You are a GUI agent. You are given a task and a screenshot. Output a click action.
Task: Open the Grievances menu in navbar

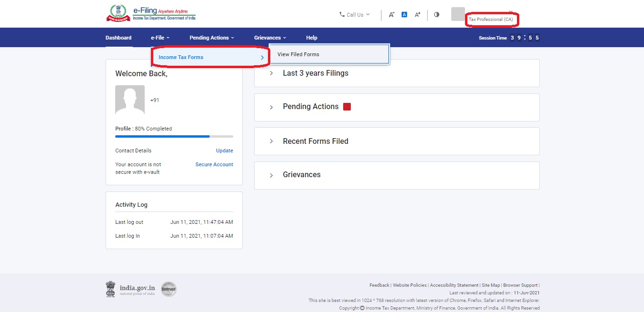coord(270,38)
